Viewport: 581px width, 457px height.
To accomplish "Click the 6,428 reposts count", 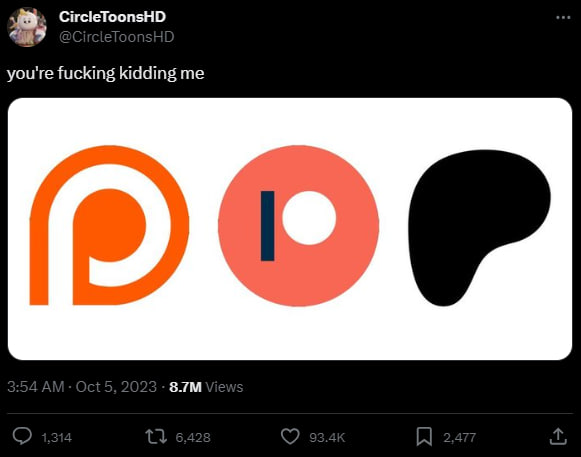I will [193, 438].
